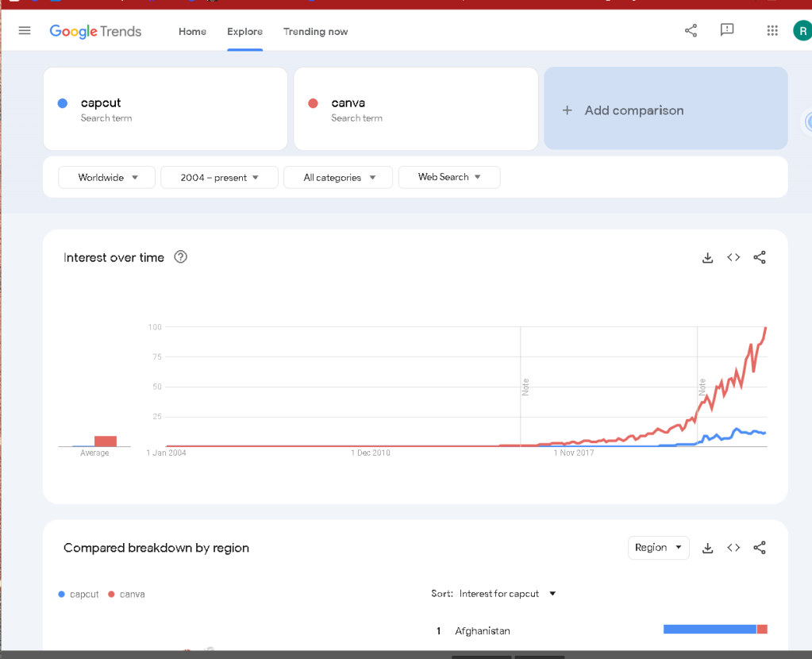Click the canva legend label
This screenshot has height=659, width=812.
[x=132, y=594]
